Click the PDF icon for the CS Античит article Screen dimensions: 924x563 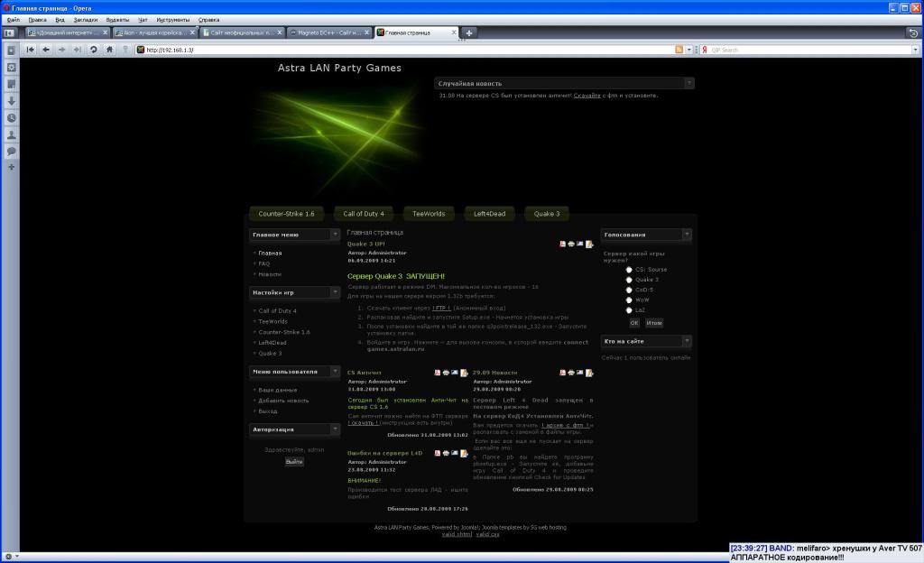(438, 373)
